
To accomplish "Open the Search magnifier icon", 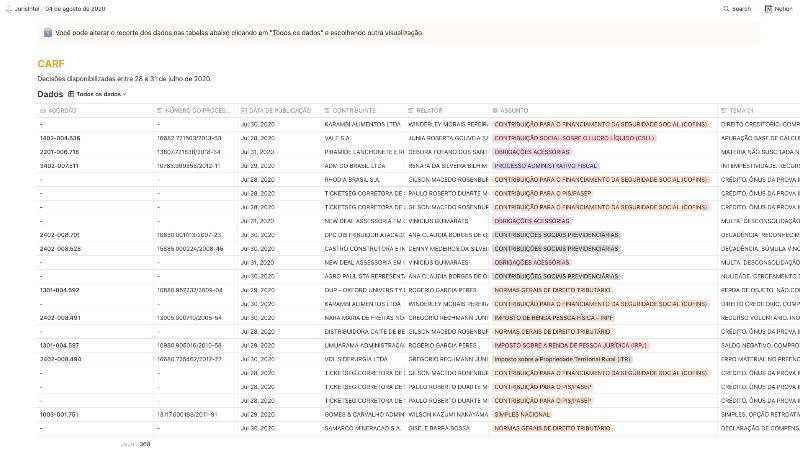I will pyautogui.click(x=726, y=9).
